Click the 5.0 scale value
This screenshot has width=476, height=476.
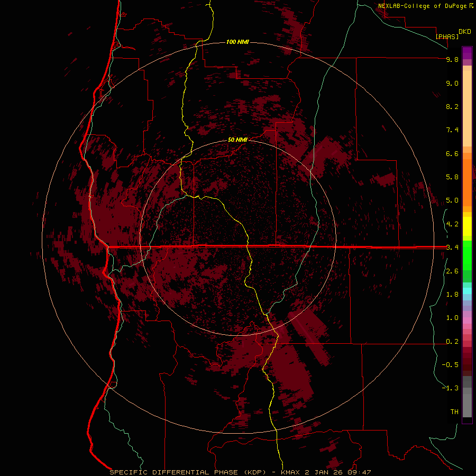[x=452, y=200]
